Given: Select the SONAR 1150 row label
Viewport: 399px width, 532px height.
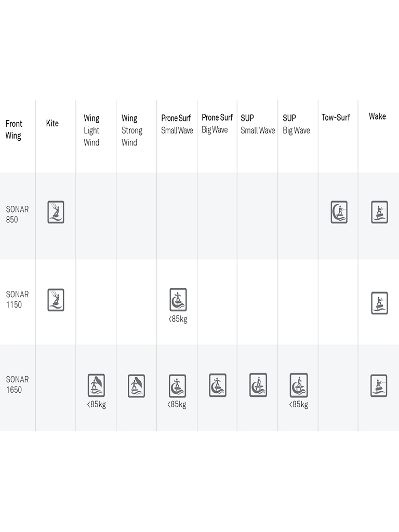Looking at the screenshot, I should tap(17, 299).
